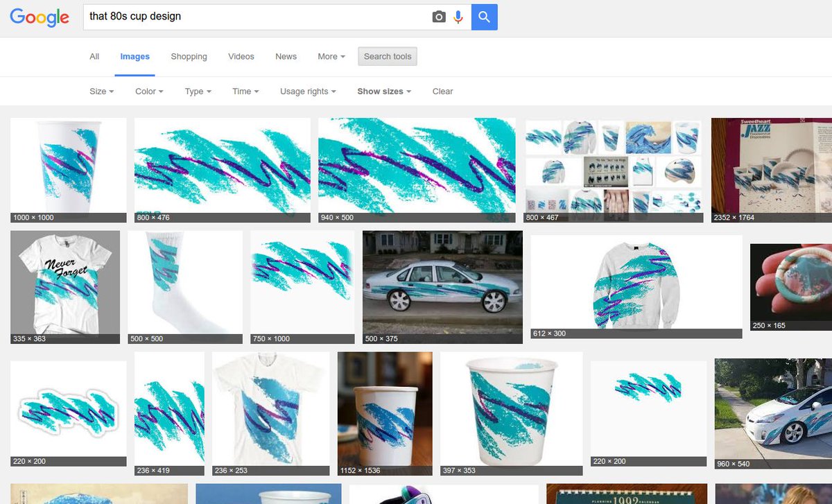Image resolution: width=832 pixels, height=504 pixels.
Task: Expand the More menu
Action: tap(331, 57)
